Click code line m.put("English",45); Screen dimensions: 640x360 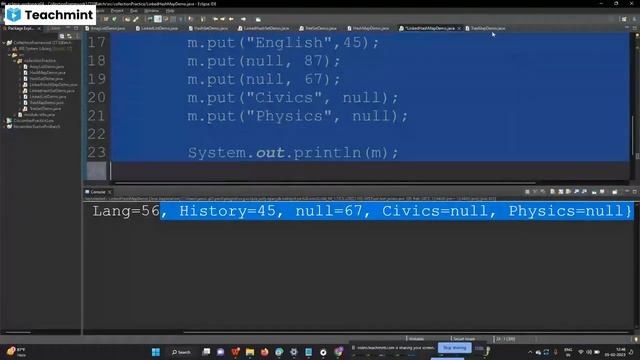tap(283, 42)
